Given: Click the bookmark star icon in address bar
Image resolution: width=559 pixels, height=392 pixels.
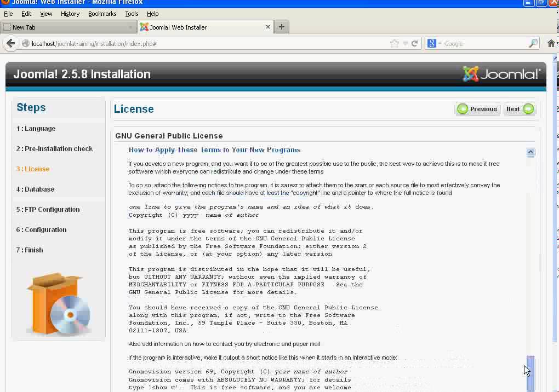Looking at the screenshot, I should click(x=394, y=44).
